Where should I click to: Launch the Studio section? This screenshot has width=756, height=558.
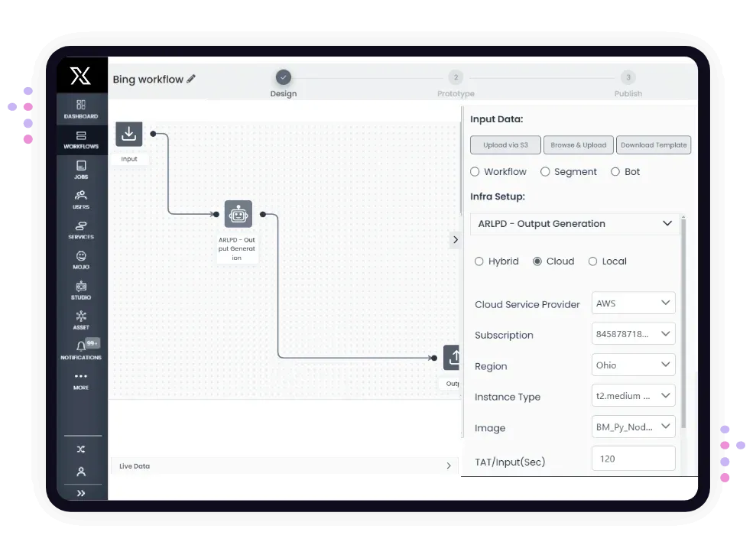pos(81,290)
